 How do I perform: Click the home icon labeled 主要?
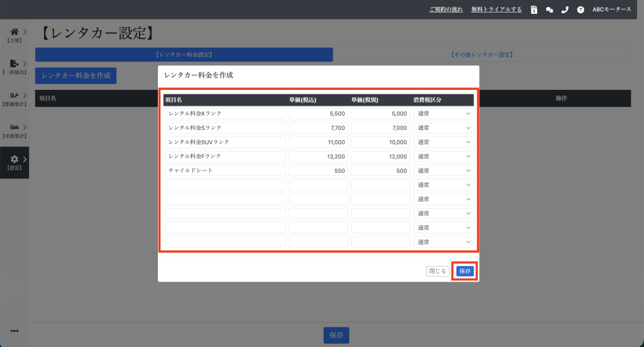(14, 32)
